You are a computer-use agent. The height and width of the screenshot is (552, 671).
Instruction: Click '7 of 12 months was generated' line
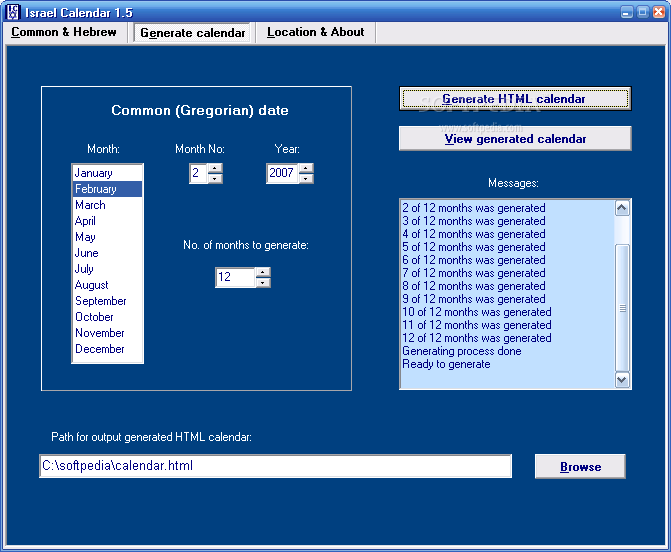474,273
